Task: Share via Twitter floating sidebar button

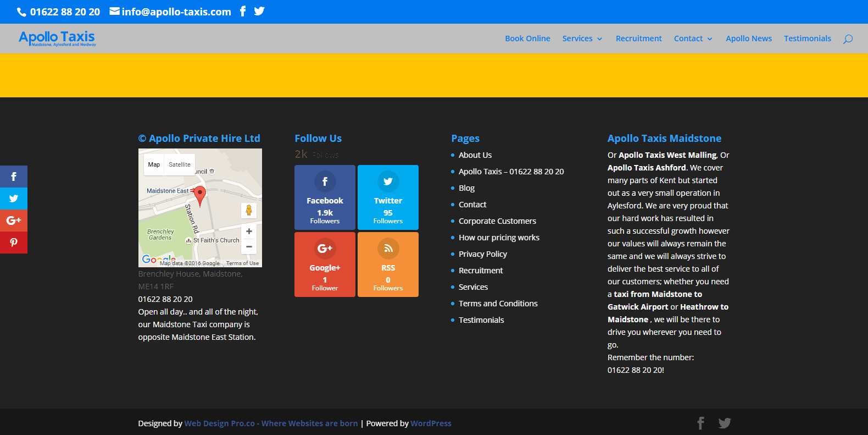Action: (x=14, y=199)
